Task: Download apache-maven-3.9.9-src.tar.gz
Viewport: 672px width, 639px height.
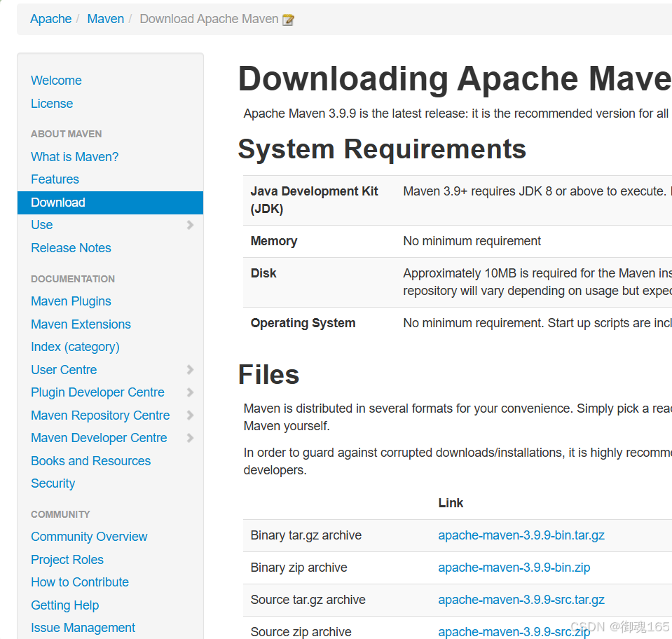Action: click(521, 600)
